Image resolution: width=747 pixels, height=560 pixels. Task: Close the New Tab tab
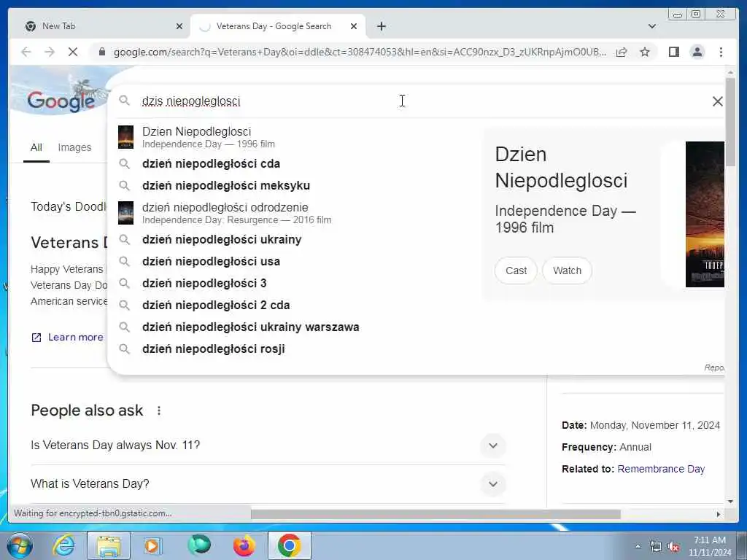click(x=179, y=26)
